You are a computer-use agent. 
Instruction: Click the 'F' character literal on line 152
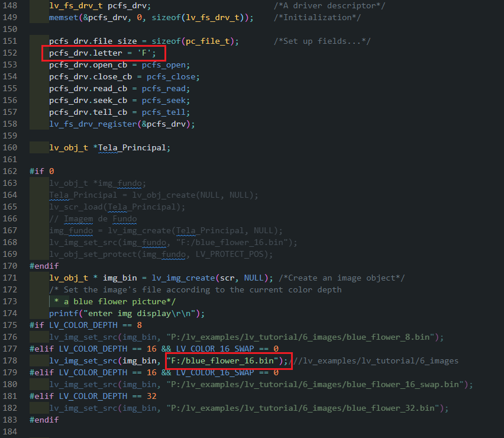coord(144,53)
